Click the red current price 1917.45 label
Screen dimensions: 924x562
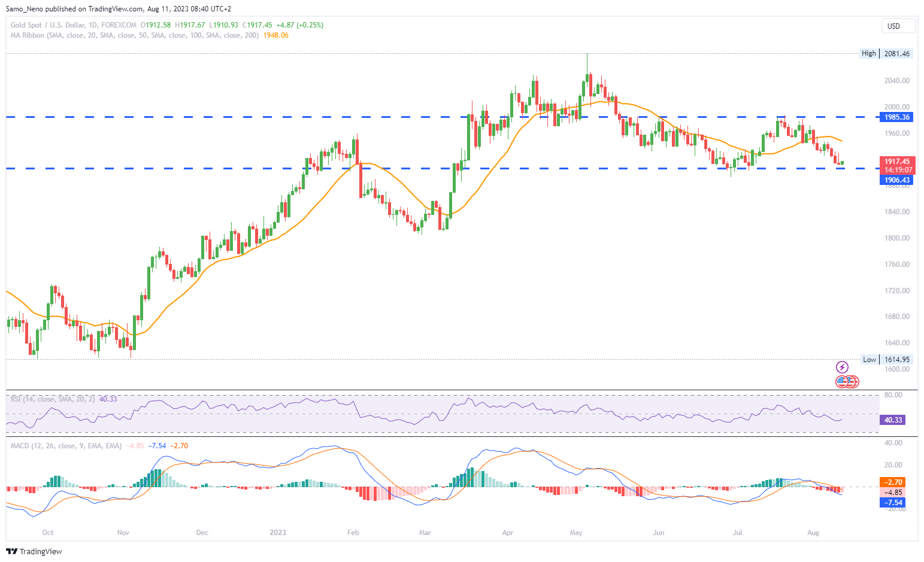tap(897, 162)
